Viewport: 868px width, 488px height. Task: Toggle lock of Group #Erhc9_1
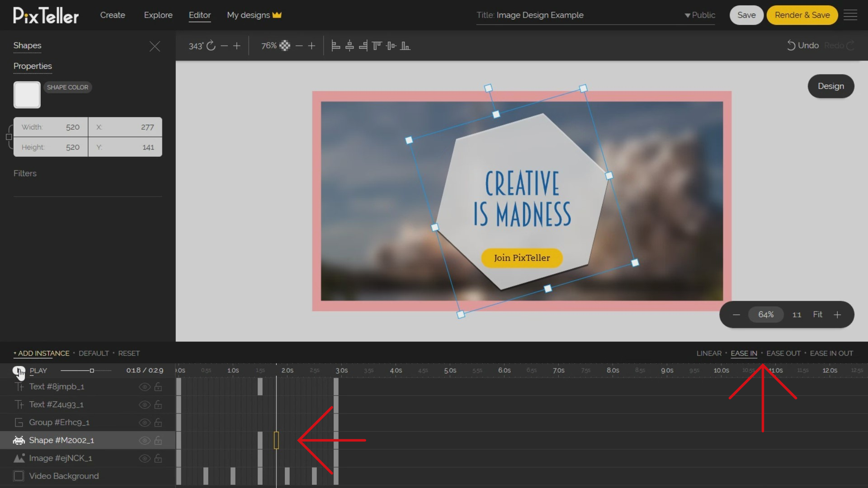(x=158, y=422)
